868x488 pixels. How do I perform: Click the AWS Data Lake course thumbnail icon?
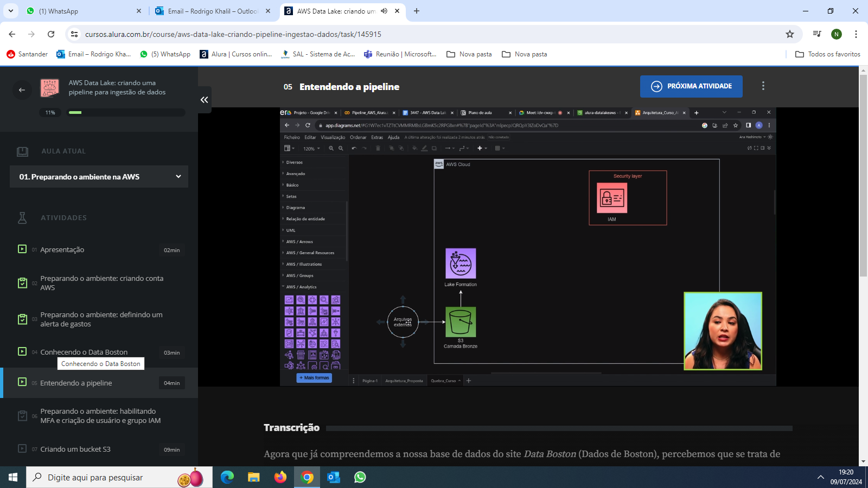click(50, 88)
